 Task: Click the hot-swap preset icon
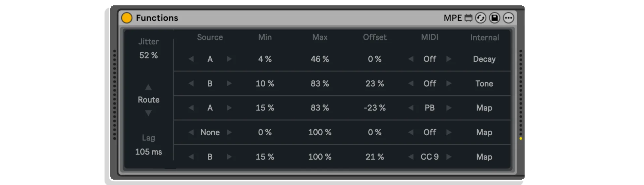(x=481, y=18)
